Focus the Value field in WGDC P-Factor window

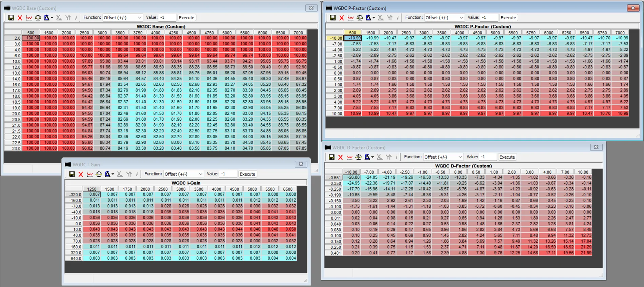pyautogui.click(x=489, y=18)
